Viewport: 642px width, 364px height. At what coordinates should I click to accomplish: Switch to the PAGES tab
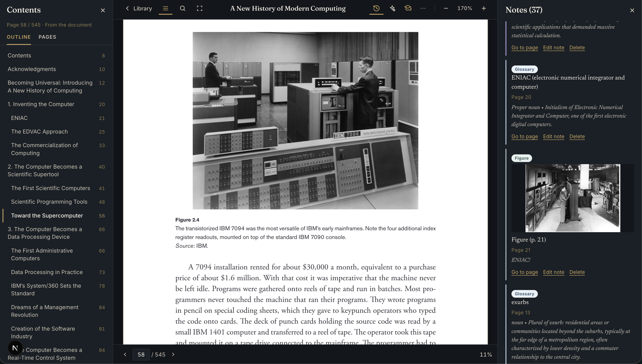click(x=47, y=37)
